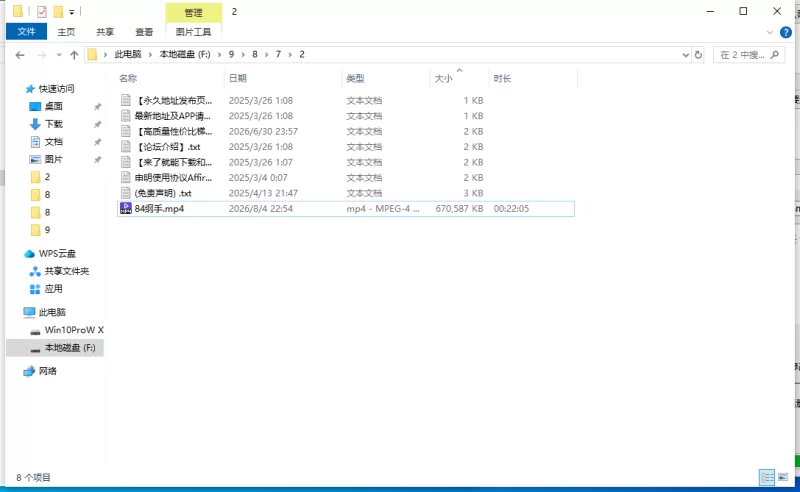800x492 pixels.
Task: Open Explorer help icon
Action: (786, 32)
